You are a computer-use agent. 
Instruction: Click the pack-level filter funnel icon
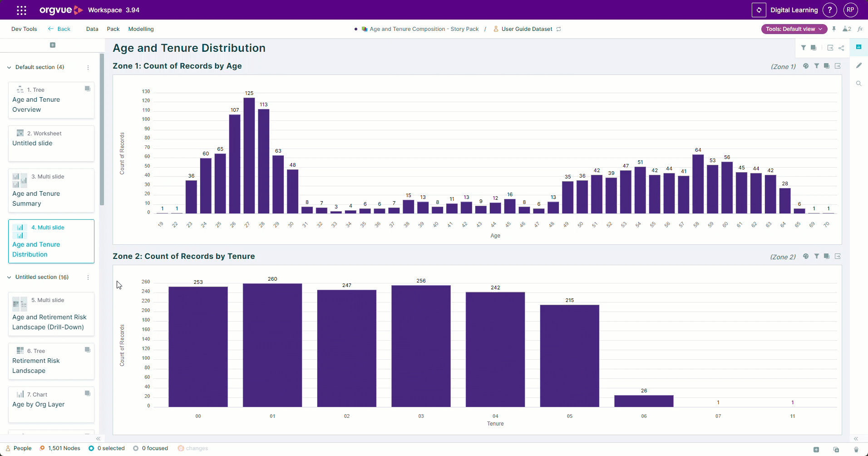click(804, 48)
